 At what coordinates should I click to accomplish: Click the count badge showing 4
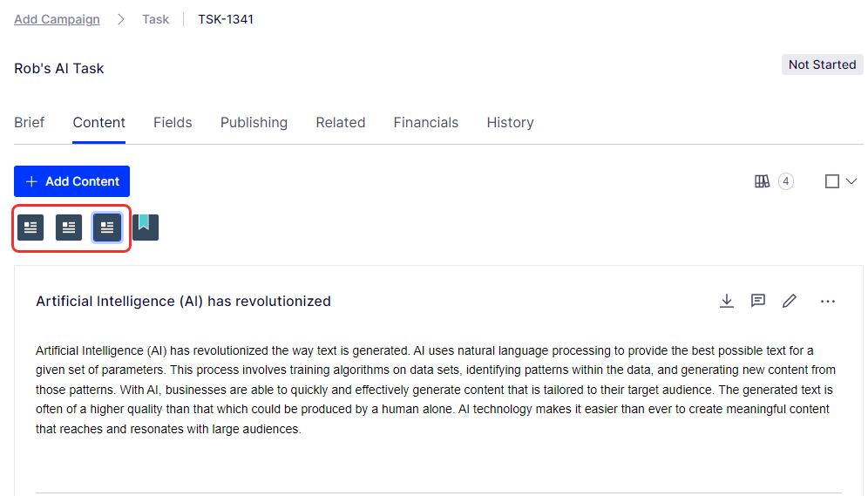pyautogui.click(x=786, y=181)
